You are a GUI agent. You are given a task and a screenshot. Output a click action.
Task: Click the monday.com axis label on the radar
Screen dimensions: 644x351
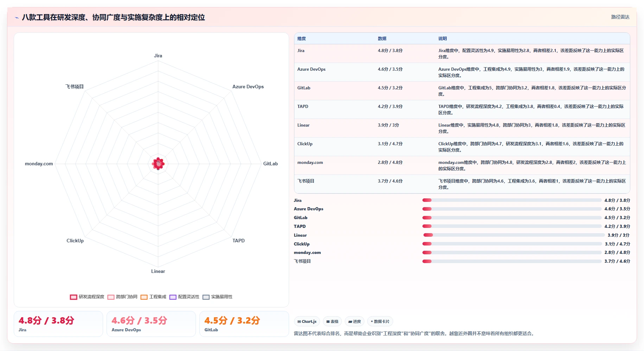pyautogui.click(x=39, y=164)
